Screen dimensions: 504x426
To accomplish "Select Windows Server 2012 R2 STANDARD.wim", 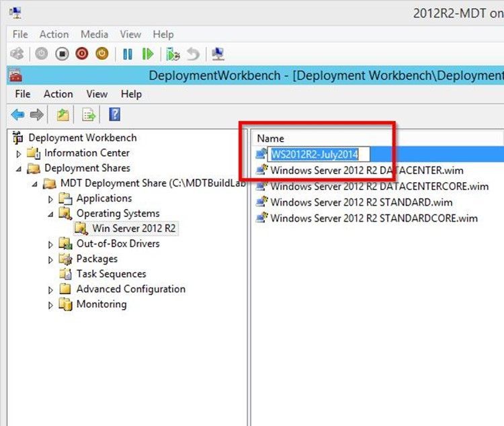I will tap(362, 202).
